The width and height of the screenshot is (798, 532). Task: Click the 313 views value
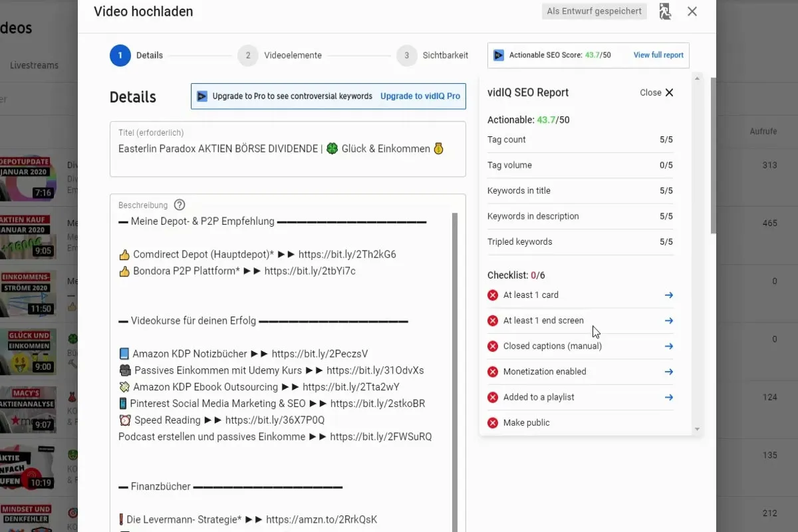click(x=770, y=166)
